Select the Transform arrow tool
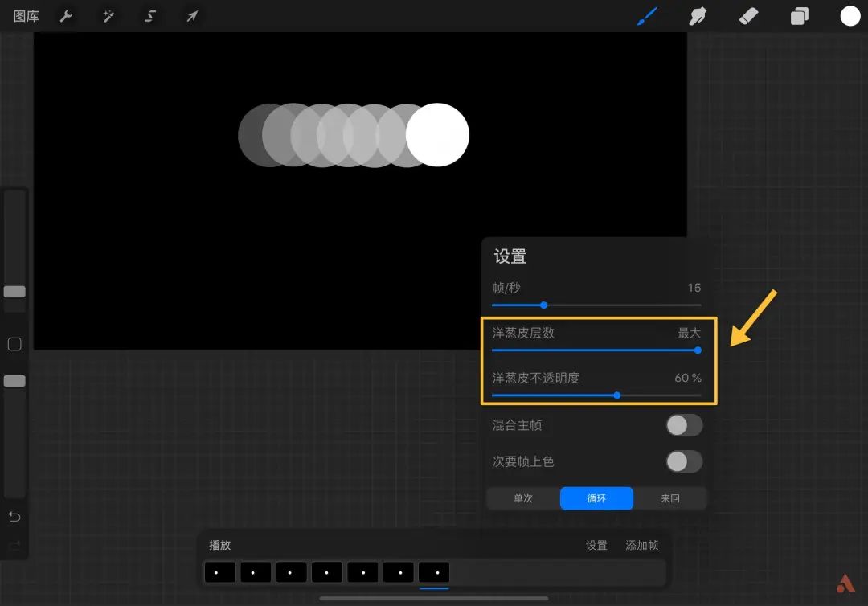This screenshot has height=606, width=868. (192, 16)
